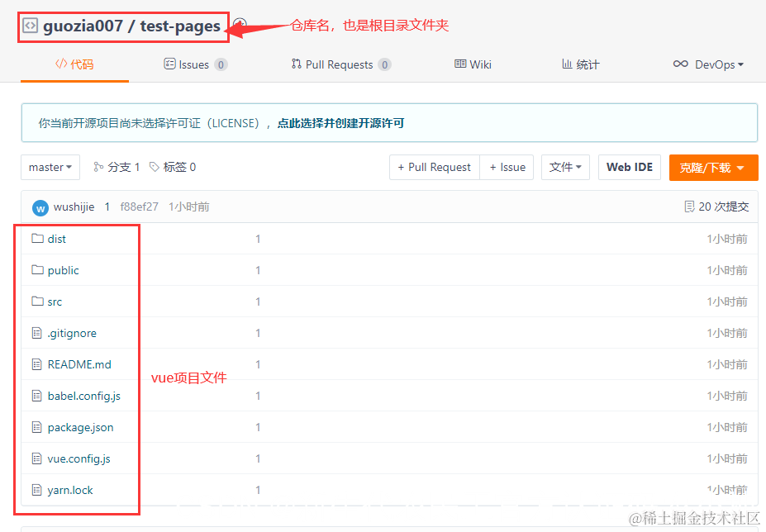Switch to the Pull Requests tab
The height and width of the screenshot is (532, 766).
(x=341, y=64)
